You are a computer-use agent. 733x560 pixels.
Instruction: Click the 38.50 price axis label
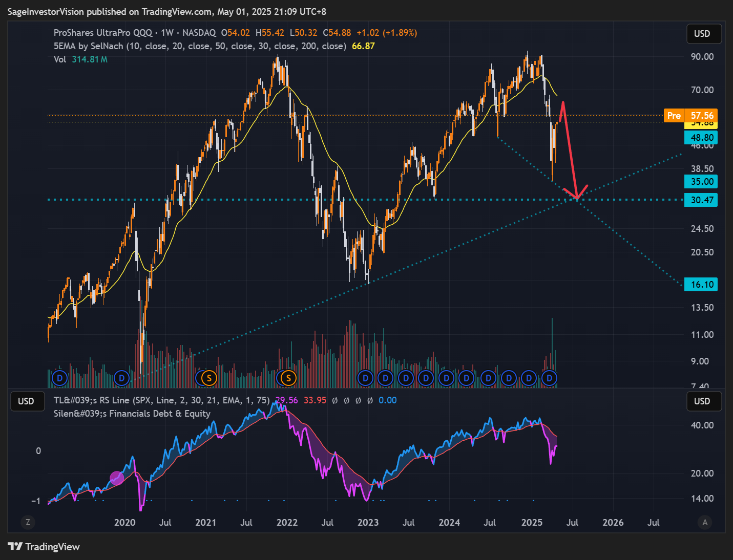(702, 169)
